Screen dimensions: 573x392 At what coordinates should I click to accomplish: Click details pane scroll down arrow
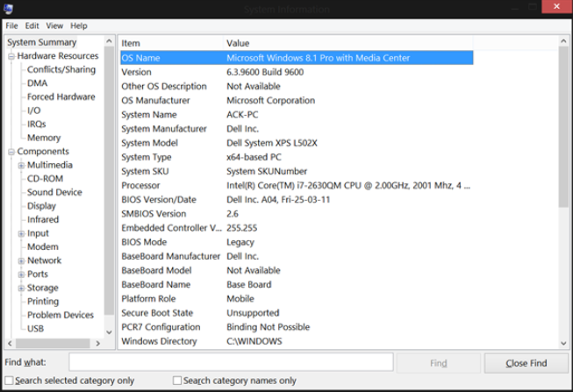click(563, 344)
